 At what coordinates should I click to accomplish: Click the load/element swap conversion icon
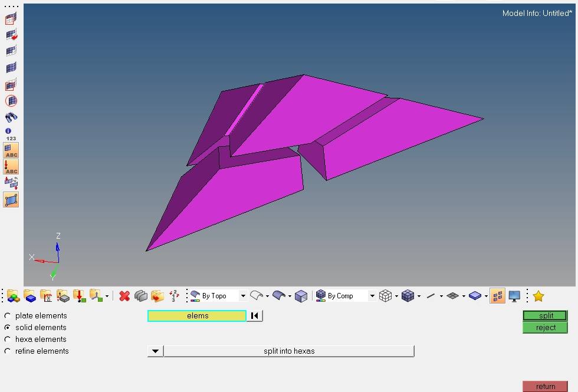11,183
